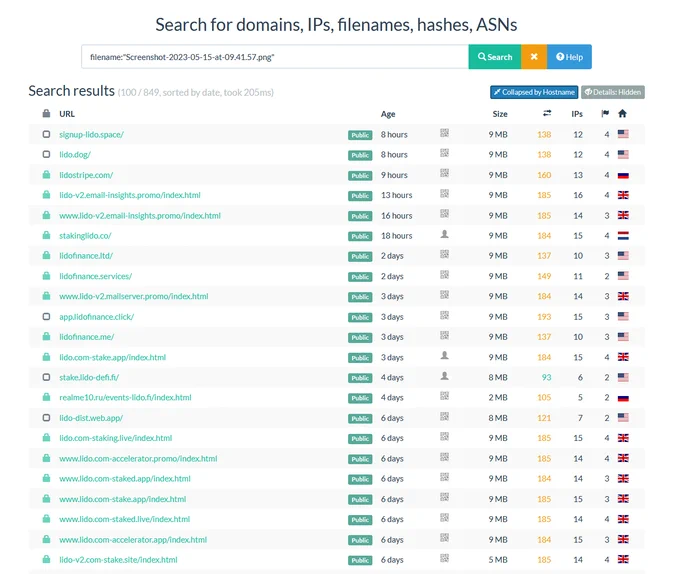Click the QR icon in lido.dog row

tap(445, 153)
